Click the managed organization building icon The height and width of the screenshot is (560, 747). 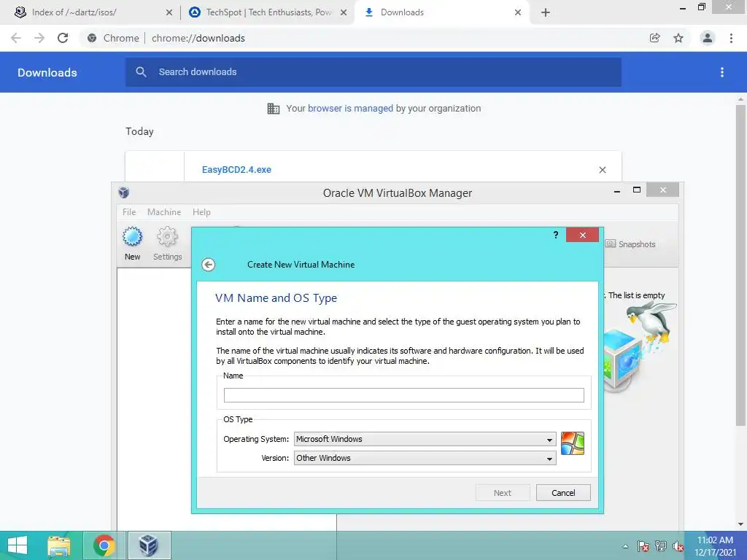point(274,109)
